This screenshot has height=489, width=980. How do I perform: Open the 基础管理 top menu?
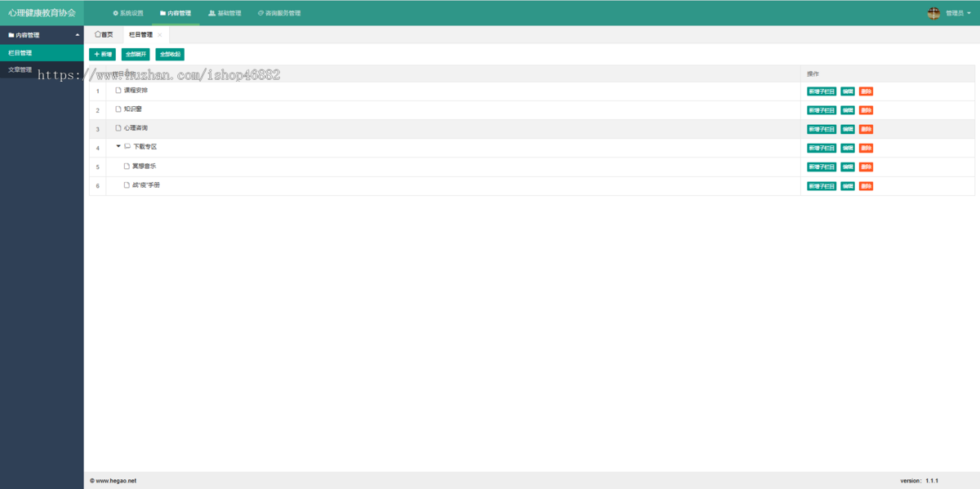click(225, 13)
